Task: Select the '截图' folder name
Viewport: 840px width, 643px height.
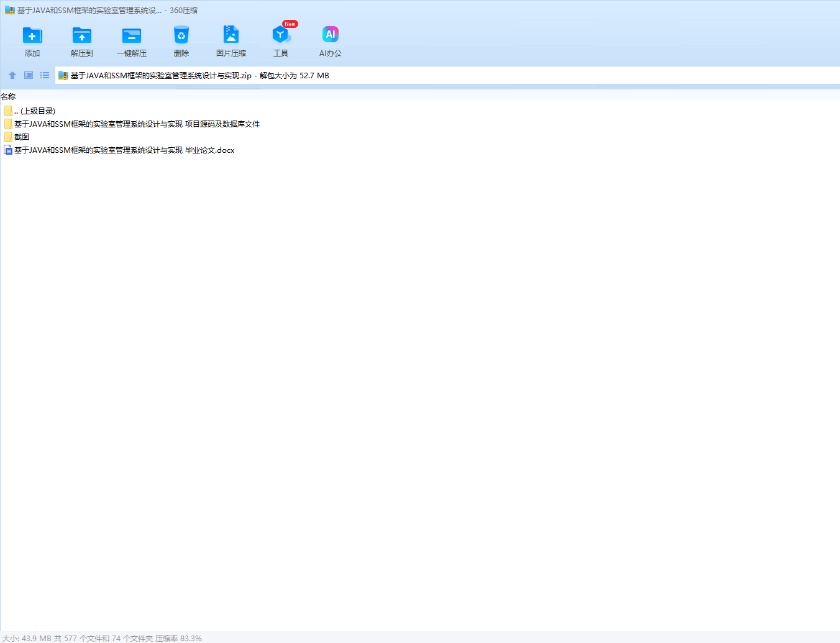Action: pyautogui.click(x=22, y=137)
